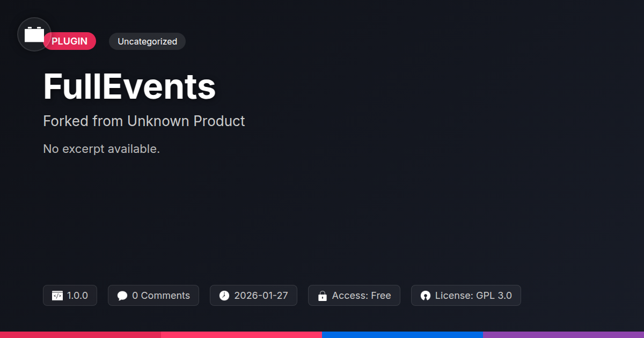Select the red PLUGIN badge
This screenshot has height=338, width=644.
click(x=70, y=41)
